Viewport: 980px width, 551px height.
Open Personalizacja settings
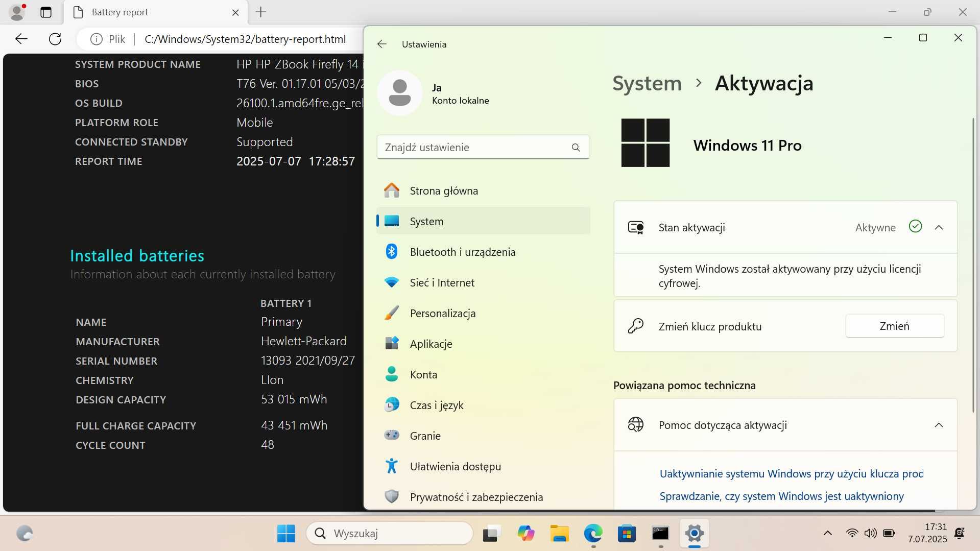coord(483,313)
